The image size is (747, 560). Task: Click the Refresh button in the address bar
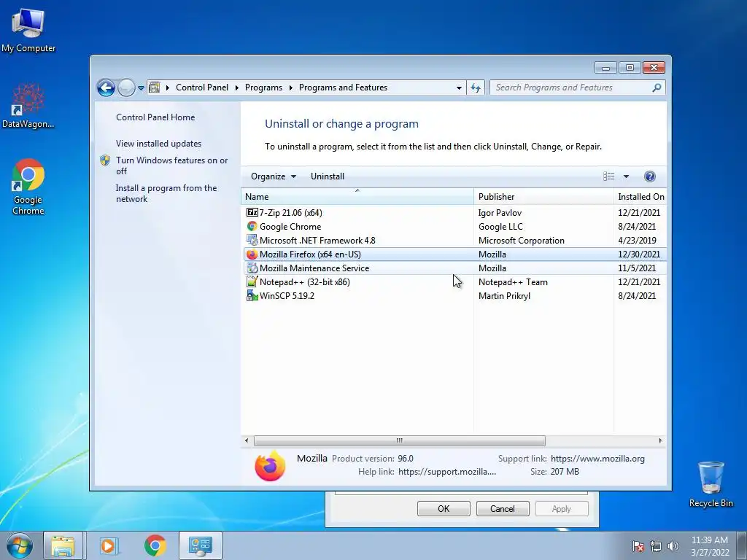476,87
